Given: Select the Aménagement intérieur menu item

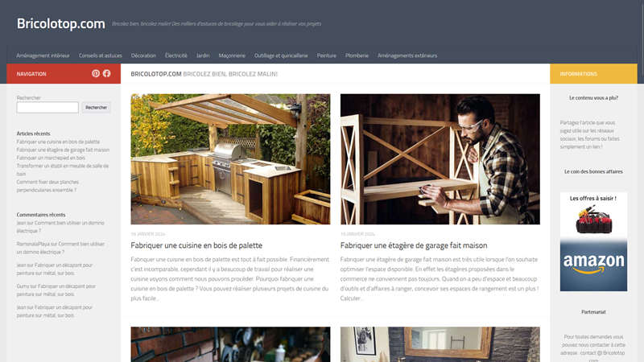Looking at the screenshot, I should tap(43, 56).
